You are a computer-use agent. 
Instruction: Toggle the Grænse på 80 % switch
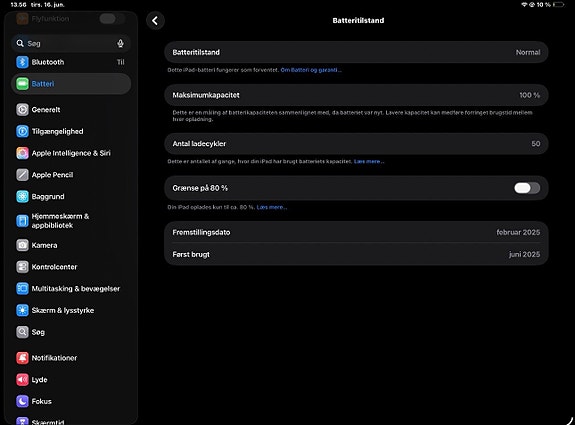(527, 188)
